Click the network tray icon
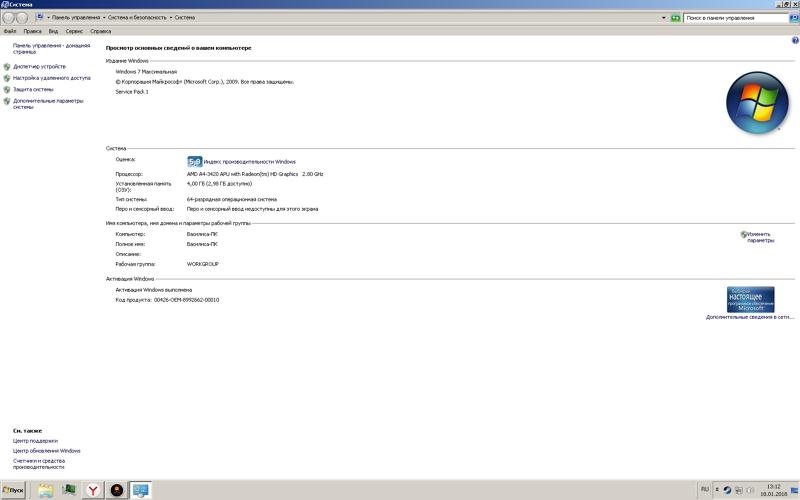Screen dimensions: 800x500 tap(739, 490)
